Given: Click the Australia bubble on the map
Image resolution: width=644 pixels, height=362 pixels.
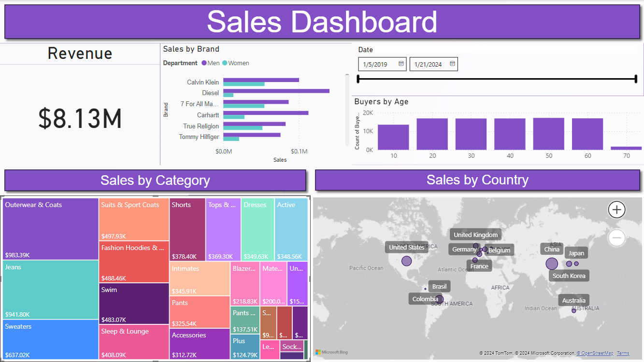Looking at the screenshot, I should pyautogui.click(x=574, y=311).
